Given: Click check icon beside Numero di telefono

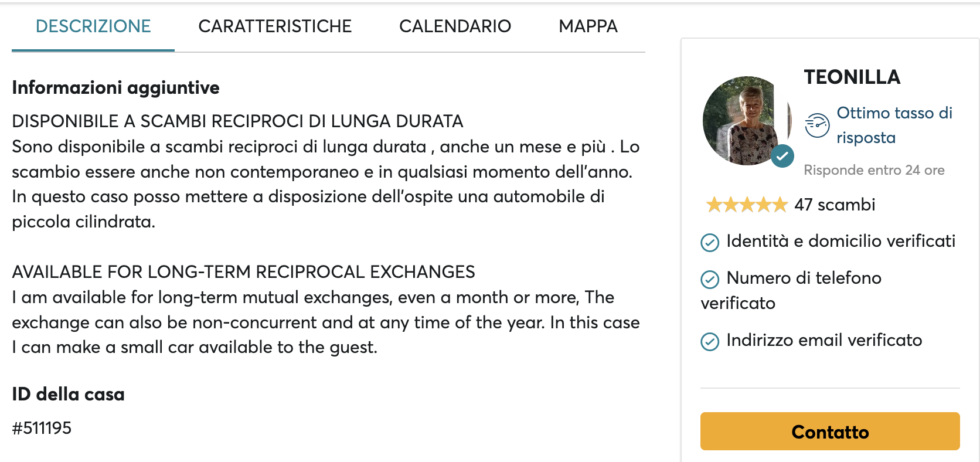Looking at the screenshot, I should [710, 280].
